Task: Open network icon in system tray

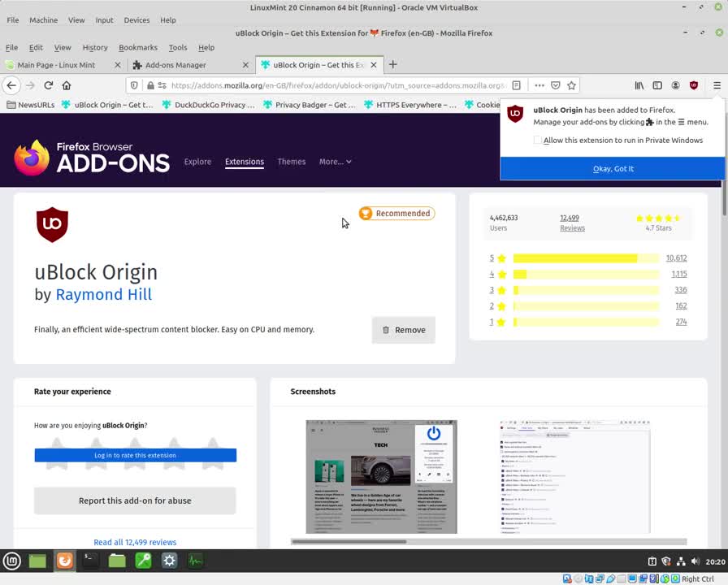Action: point(681,561)
